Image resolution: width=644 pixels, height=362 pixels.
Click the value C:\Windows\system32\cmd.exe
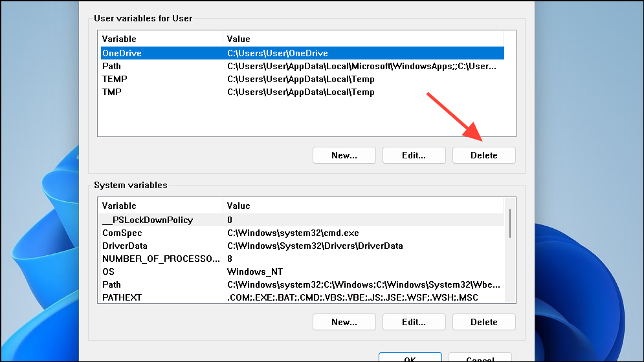[293, 233]
